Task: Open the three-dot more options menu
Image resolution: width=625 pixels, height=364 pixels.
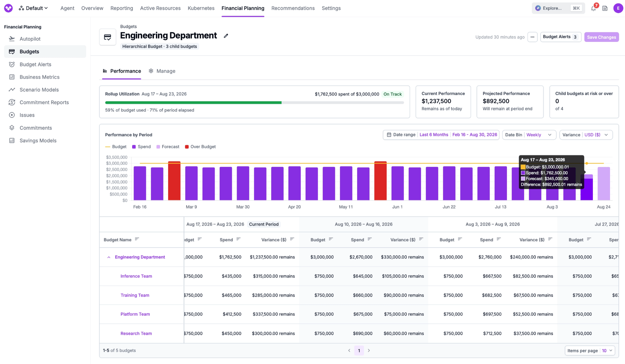Action: (x=532, y=37)
